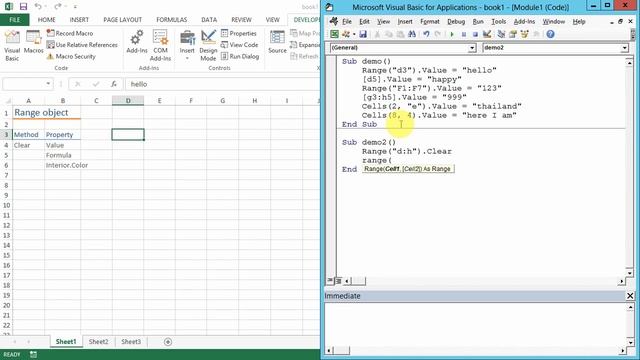The image size is (640, 360).
Task: Select cell A1 titled Range object
Action: tap(29, 113)
